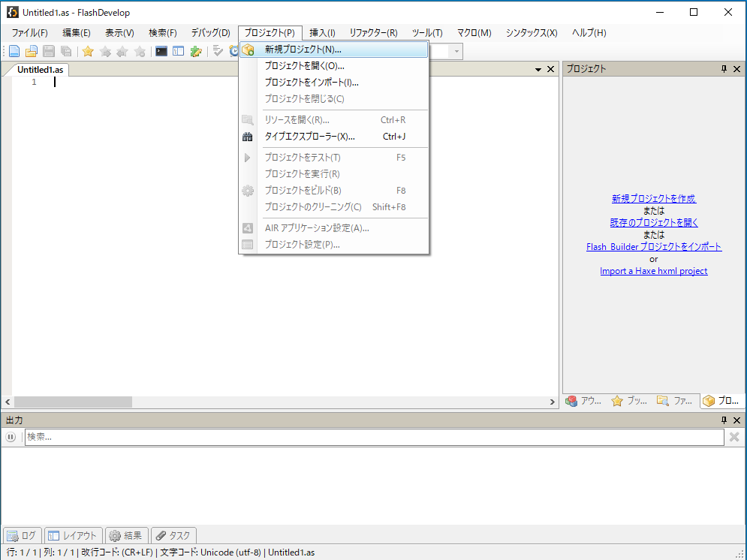Click Import a Haxe hxml project link

[x=654, y=271]
